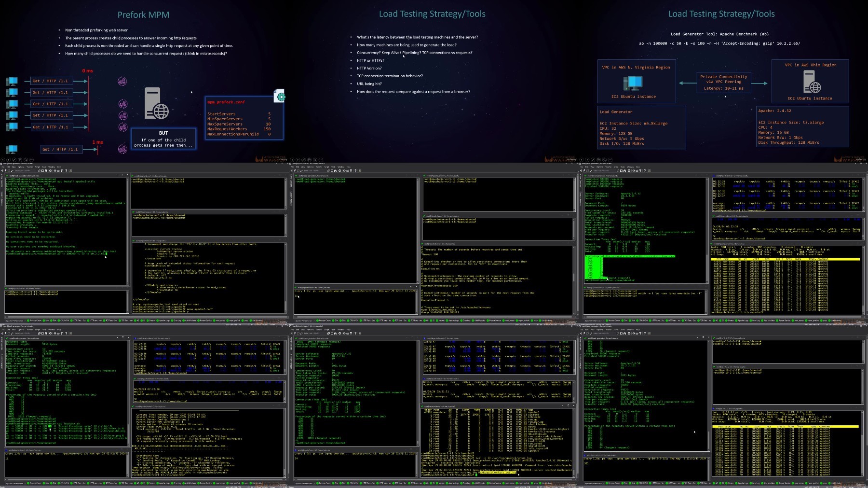Click the web server globe icon in Prefork slide
This screenshot has height=488, width=868.
[157, 103]
